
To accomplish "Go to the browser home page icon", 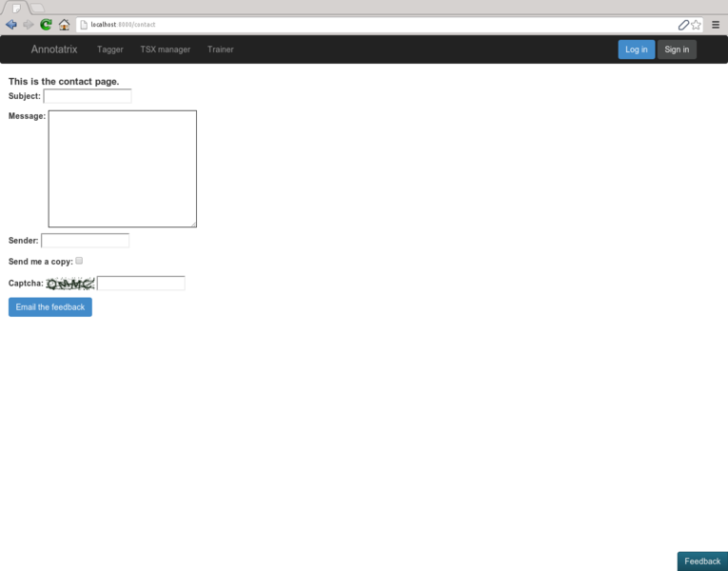I will point(64,25).
